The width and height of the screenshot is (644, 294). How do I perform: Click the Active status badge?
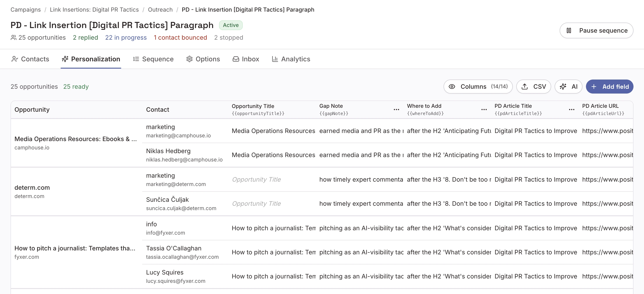231,25
